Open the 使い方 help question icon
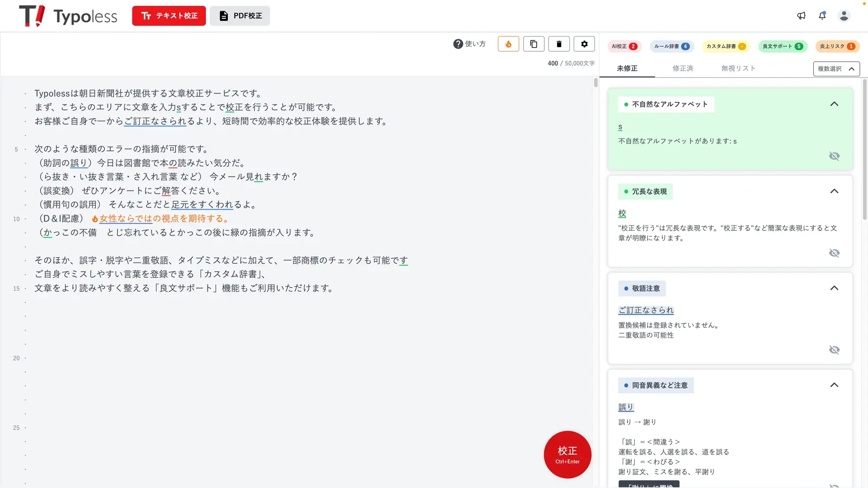This screenshot has width=868, height=488. [458, 44]
